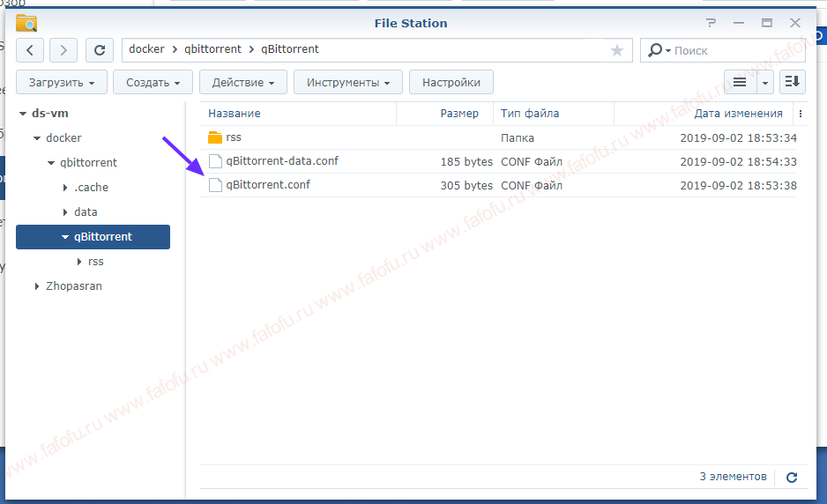Go forward with the right arrow button

coord(63,50)
